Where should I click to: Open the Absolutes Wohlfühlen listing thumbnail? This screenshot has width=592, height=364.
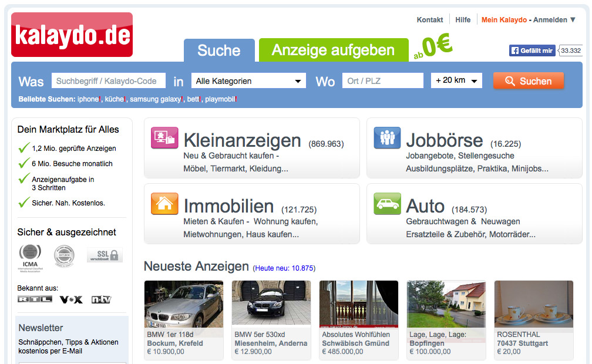tap(359, 304)
